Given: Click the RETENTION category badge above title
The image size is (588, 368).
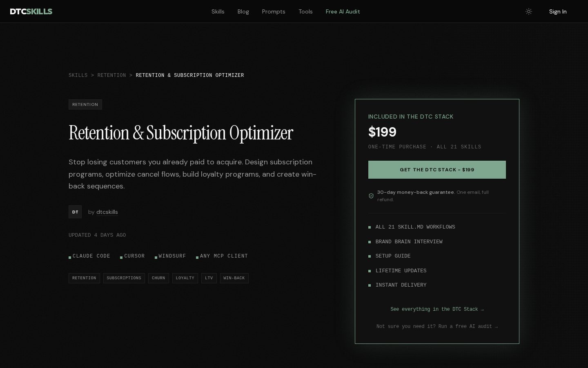Looking at the screenshot, I should coord(85,105).
